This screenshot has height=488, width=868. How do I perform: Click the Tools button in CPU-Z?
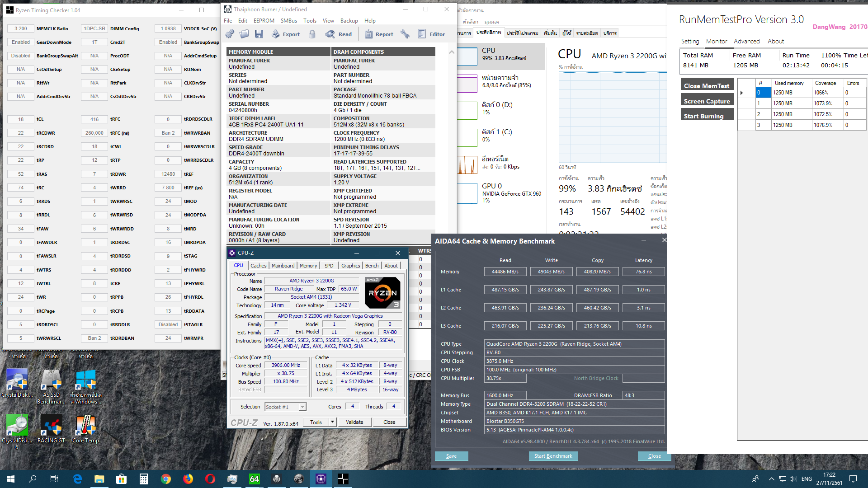point(316,422)
